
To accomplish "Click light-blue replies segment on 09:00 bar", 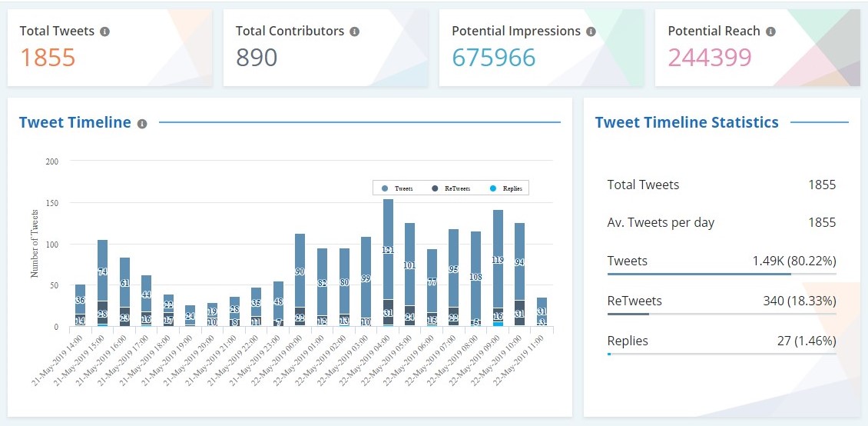I will click(x=498, y=324).
